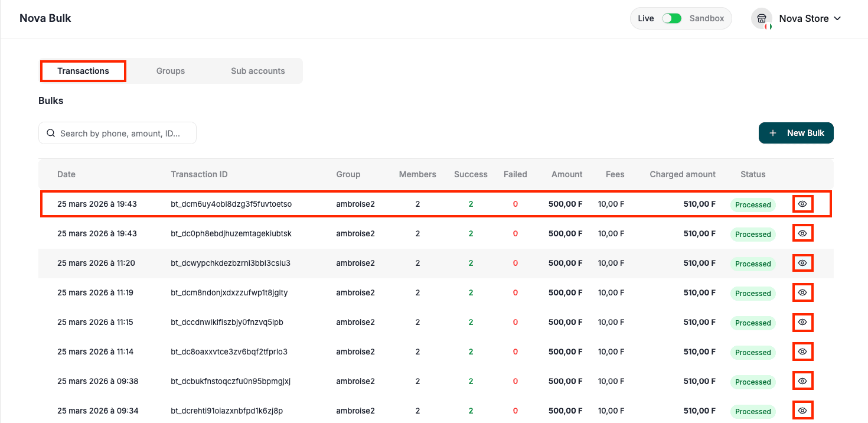Click the search magnifier icon
This screenshot has height=423, width=868.
pyautogui.click(x=51, y=133)
